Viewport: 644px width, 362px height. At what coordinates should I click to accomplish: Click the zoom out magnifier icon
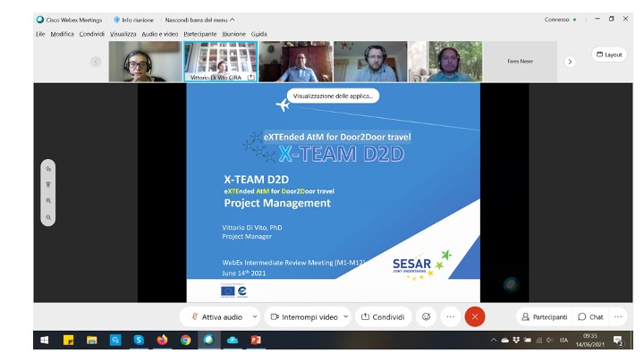pyautogui.click(x=48, y=217)
